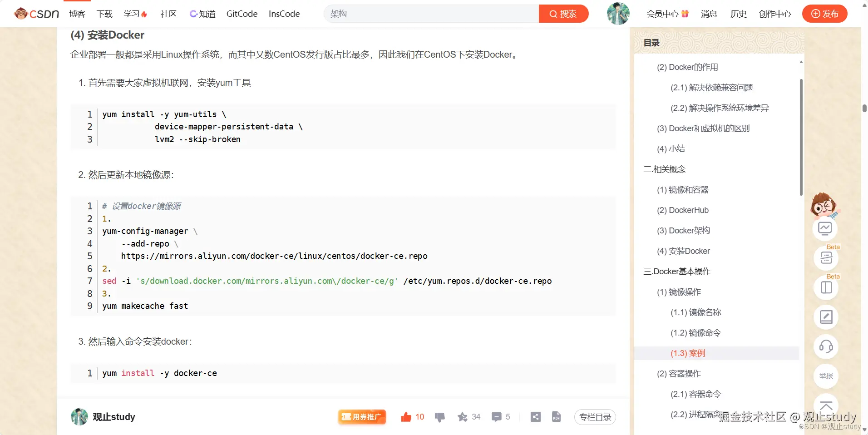Click the back-to-top arrow icon
868x435 pixels.
click(826, 405)
